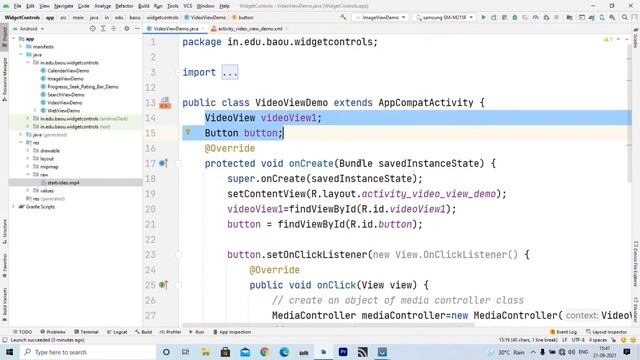Viewport: 640px width, 360px height.
Task: Open project panel settings gear
Action: point(127,29)
